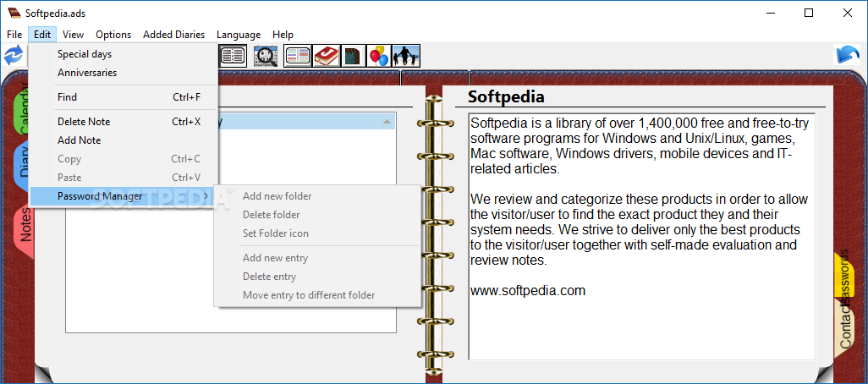Screen dimensions: 868x384
Task: Open the balloons special days icon
Action: (x=379, y=56)
